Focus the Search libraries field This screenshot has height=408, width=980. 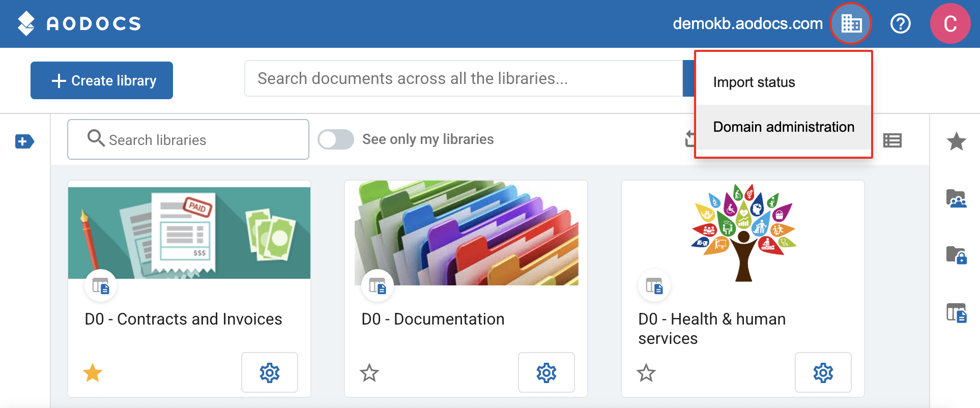tap(188, 139)
